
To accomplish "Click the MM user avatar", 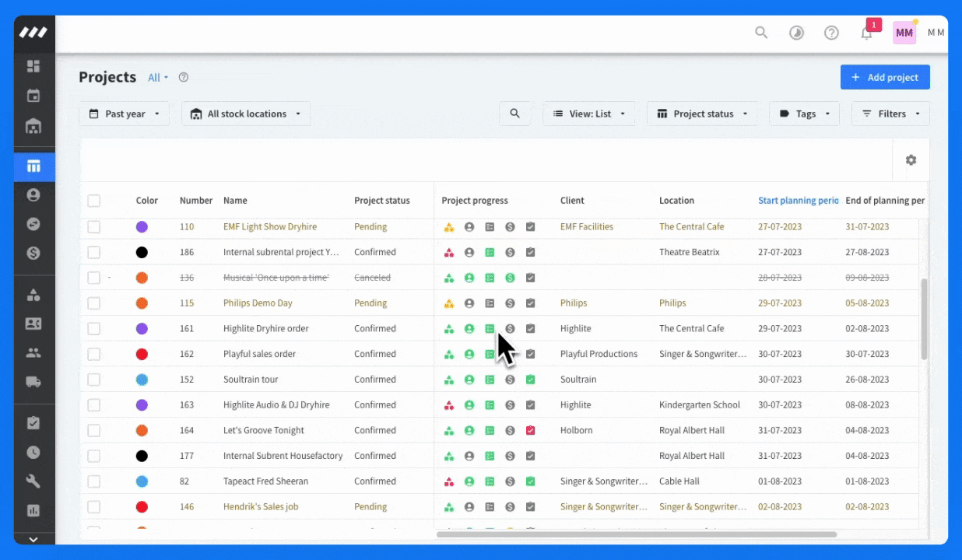I will coord(904,33).
